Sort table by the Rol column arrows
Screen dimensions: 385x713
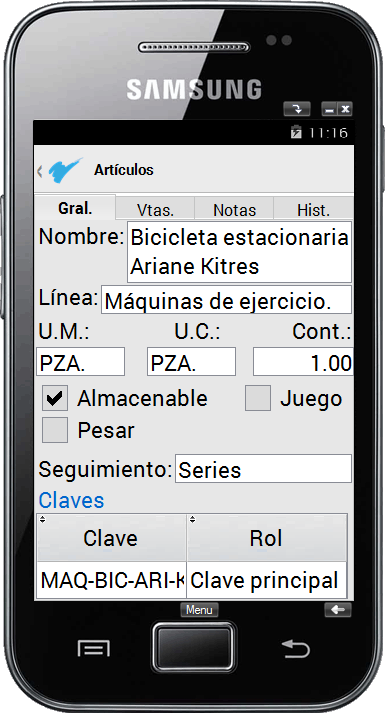click(x=192, y=519)
